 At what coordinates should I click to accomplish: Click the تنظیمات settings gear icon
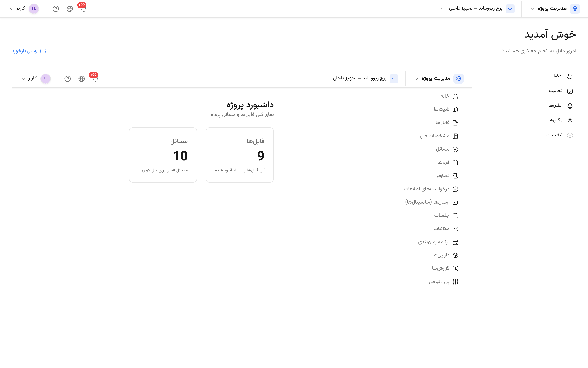coord(570,135)
